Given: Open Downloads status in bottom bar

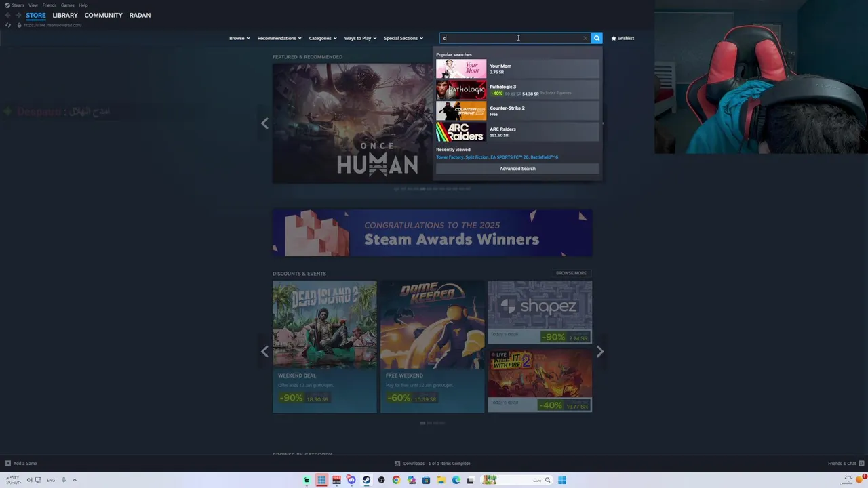Looking at the screenshot, I should (x=433, y=464).
